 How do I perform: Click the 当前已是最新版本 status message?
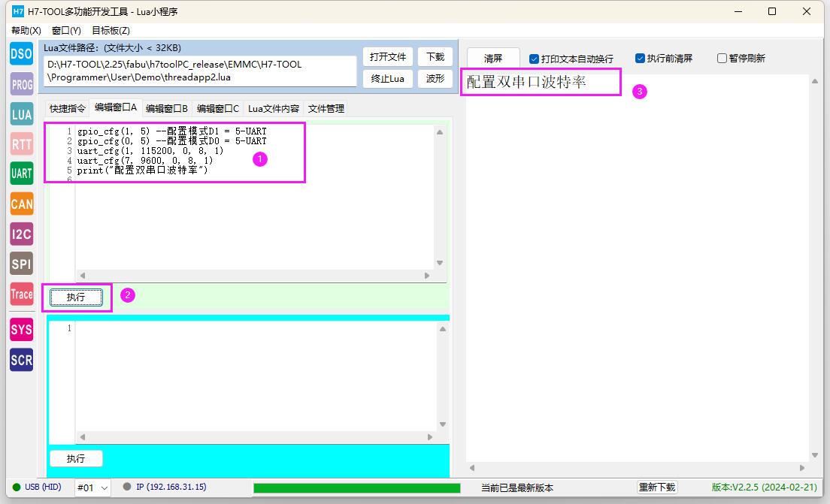click(516, 487)
